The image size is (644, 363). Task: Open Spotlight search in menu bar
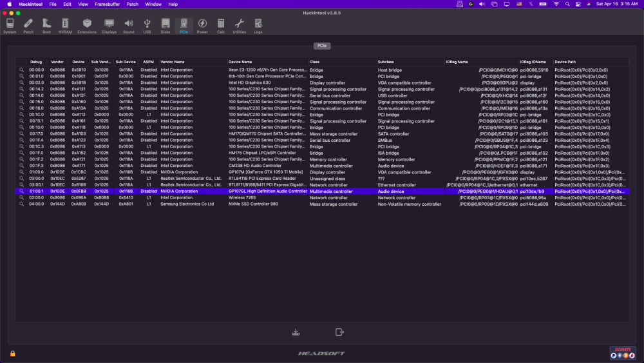pyautogui.click(x=567, y=4)
